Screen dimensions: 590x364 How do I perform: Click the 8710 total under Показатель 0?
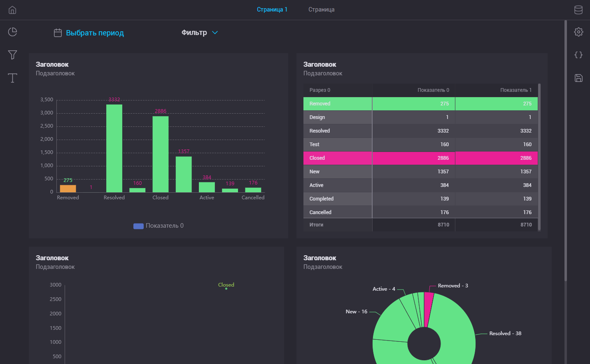pos(443,225)
